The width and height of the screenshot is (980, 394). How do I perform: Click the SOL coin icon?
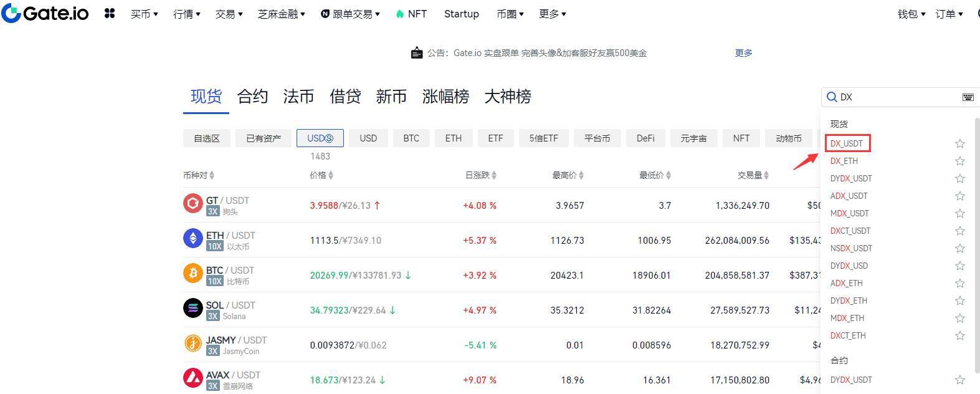point(193,310)
